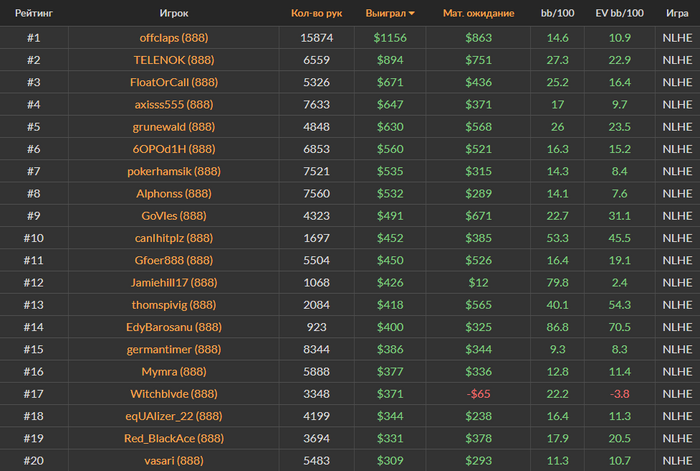Image resolution: width=700 pixels, height=471 pixels.
Task: Open TELENOK (888) player link
Action: coord(174,60)
